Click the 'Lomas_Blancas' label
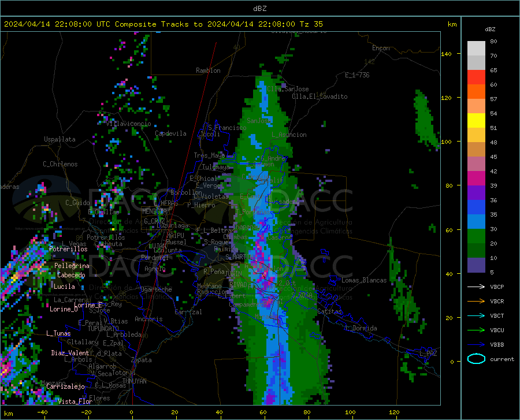This screenshot has width=520, height=420. pyautogui.click(x=364, y=280)
